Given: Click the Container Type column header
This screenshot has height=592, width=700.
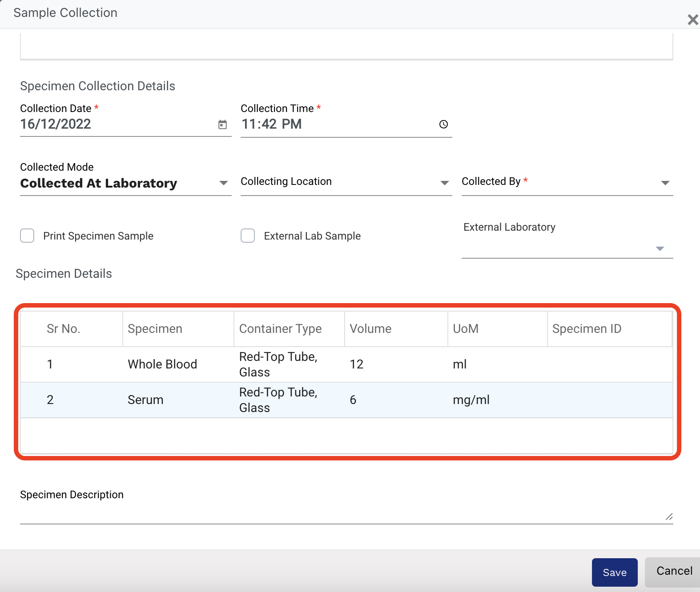Looking at the screenshot, I should pos(280,329).
